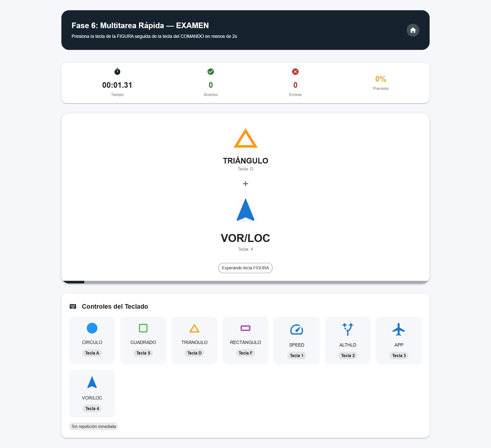Click the stopwatch icon above the timer
Viewport: 491px width, 448px height.
tap(117, 72)
